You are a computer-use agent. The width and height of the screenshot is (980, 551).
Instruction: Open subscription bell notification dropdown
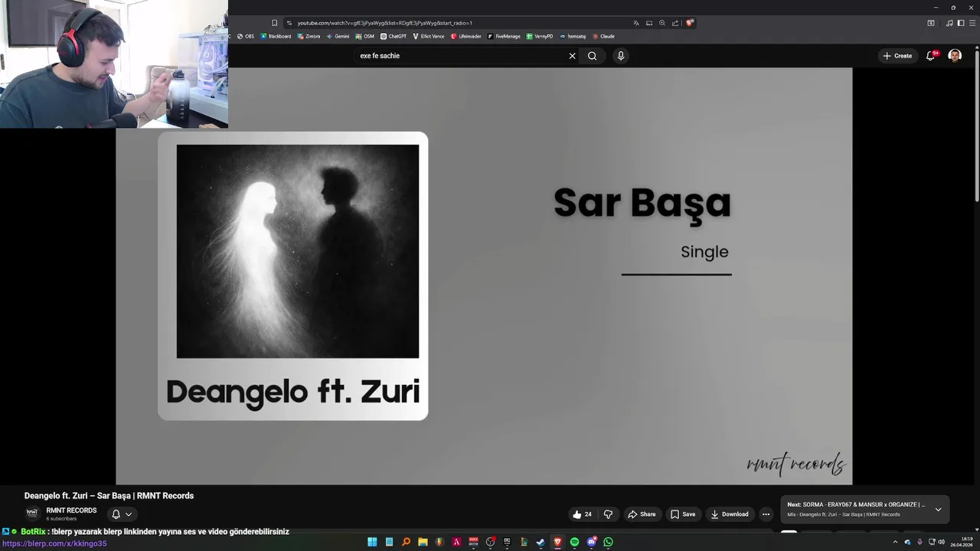[122, 514]
